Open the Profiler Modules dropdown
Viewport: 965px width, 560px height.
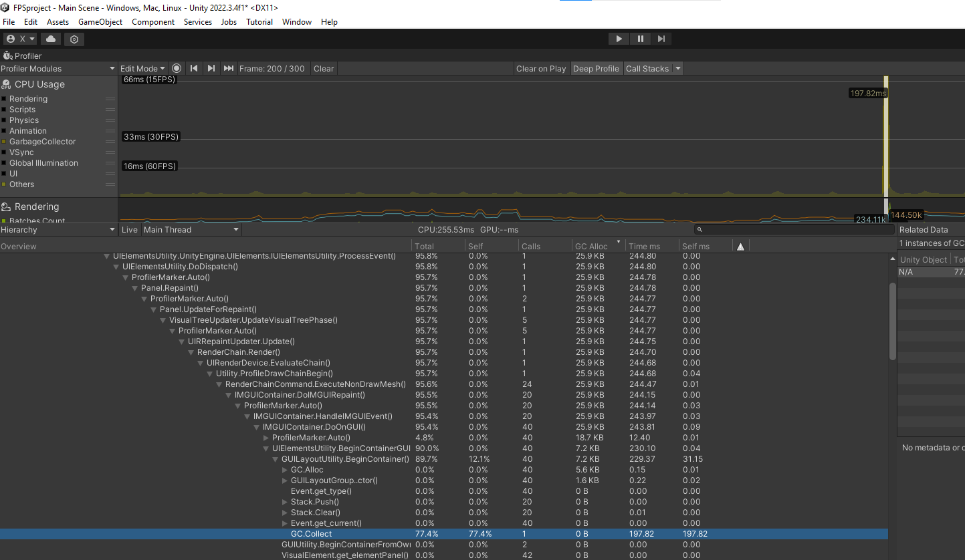pyautogui.click(x=58, y=68)
